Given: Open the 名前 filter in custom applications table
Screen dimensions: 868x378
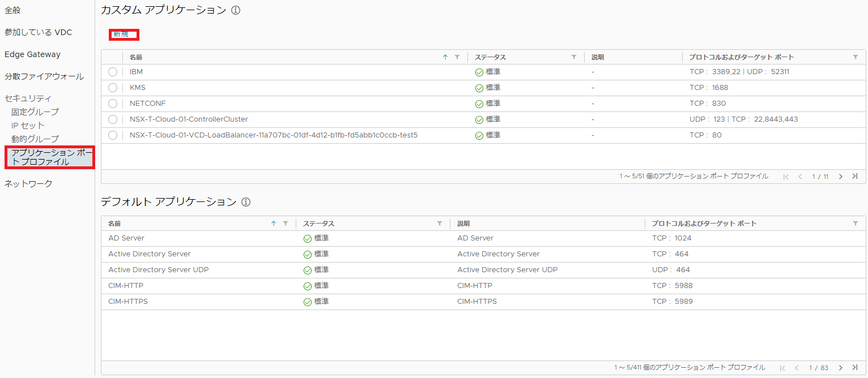Looking at the screenshot, I should pos(457,57).
